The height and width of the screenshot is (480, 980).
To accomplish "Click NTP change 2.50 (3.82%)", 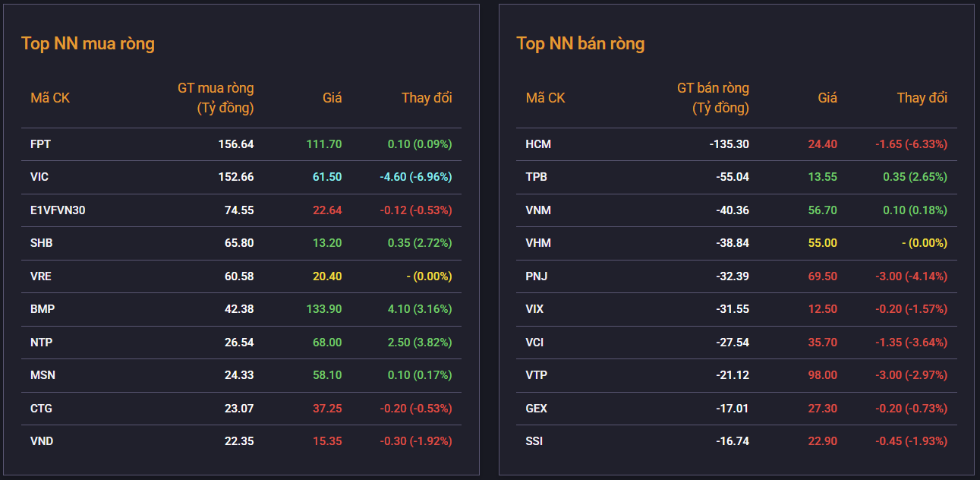I will [x=420, y=343].
